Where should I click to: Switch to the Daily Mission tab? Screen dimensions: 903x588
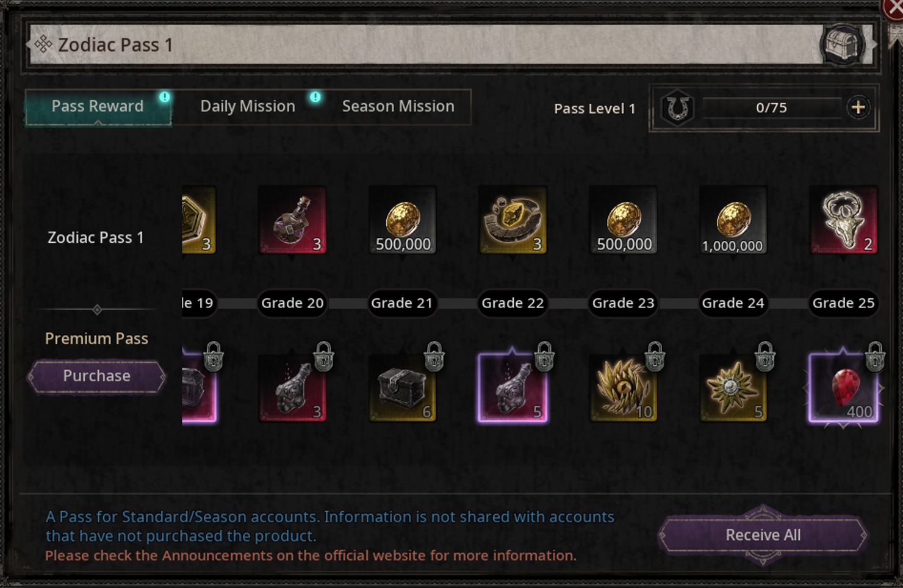(248, 106)
